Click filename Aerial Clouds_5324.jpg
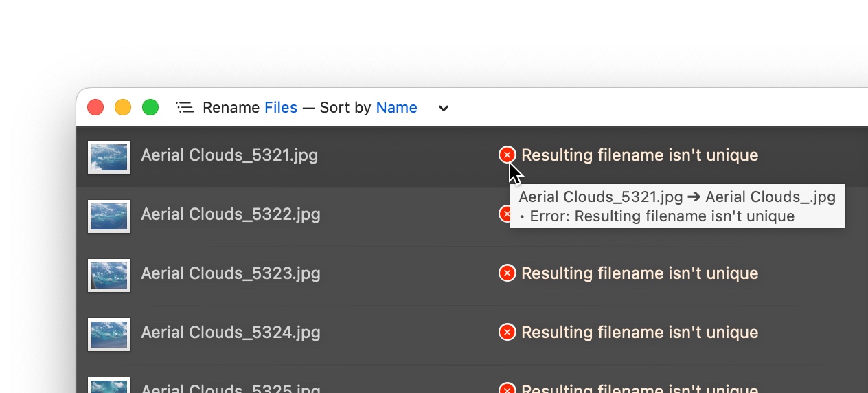The image size is (868, 393). point(231,332)
